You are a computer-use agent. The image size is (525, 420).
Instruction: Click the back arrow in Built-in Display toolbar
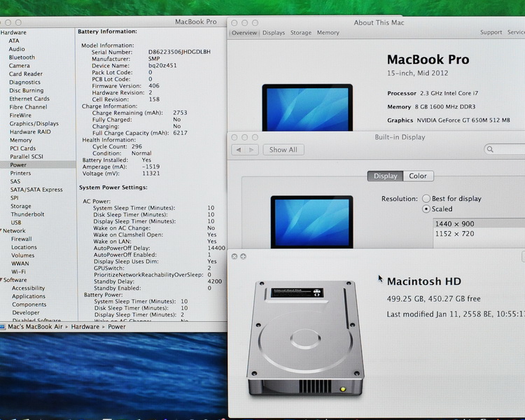point(239,150)
